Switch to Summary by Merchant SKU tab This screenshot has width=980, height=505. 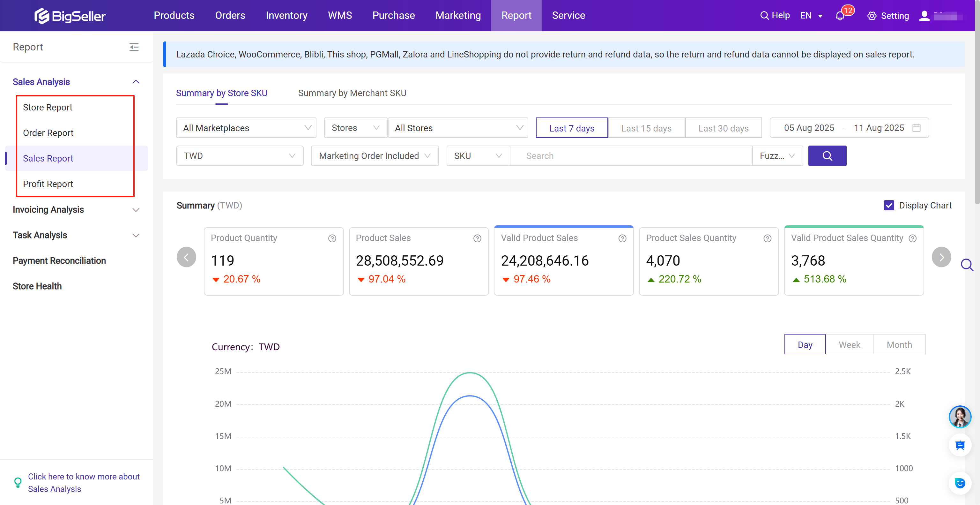pyautogui.click(x=352, y=93)
